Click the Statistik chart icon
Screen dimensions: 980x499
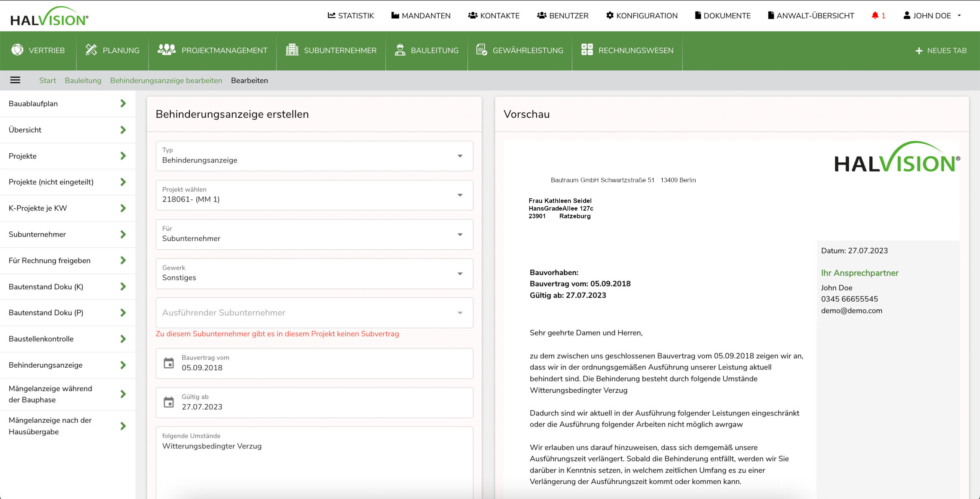click(x=332, y=15)
